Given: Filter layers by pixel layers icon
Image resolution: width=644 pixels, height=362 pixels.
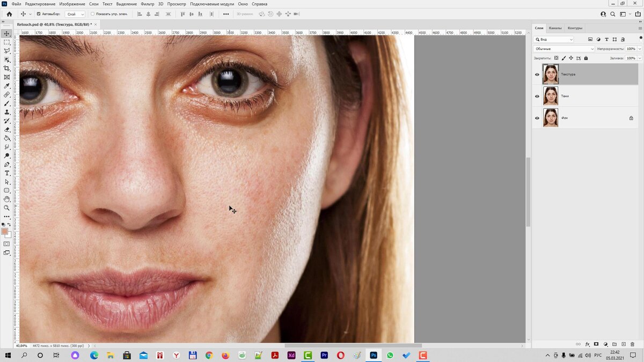Looking at the screenshot, I should [590, 39].
